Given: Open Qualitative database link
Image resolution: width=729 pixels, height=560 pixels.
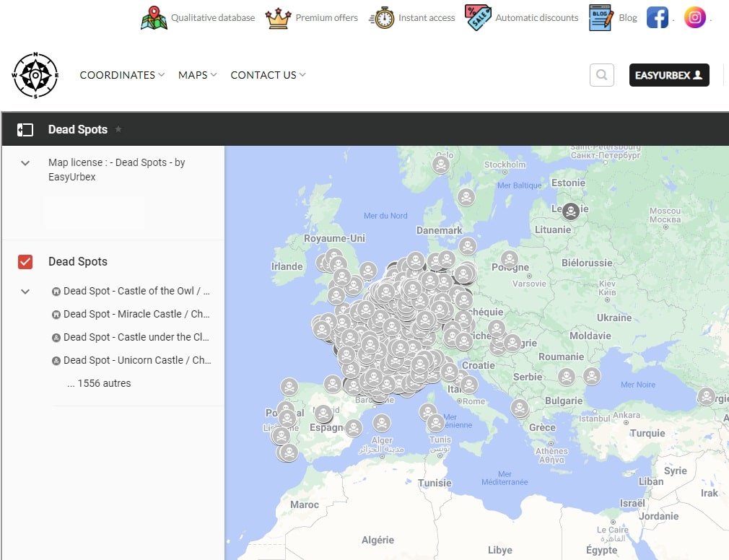Looking at the screenshot, I should click(213, 17).
